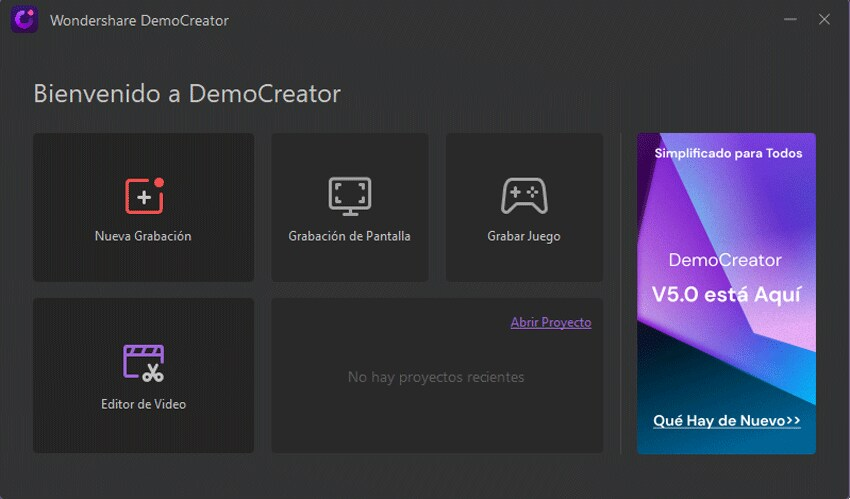Viewport: 850px width, 499px height.
Task: Click the 'No hay proyectos recientes' text
Action: coord(436,377)
